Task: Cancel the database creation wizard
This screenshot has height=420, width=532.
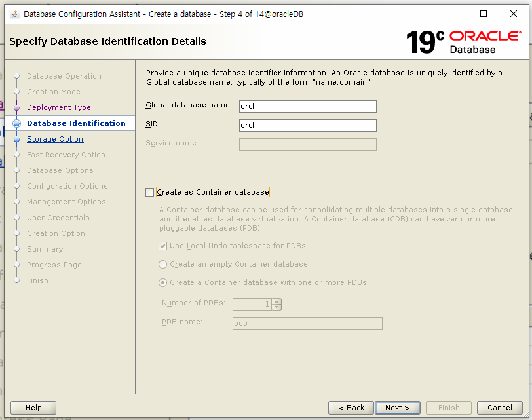Action: (499, 408)
